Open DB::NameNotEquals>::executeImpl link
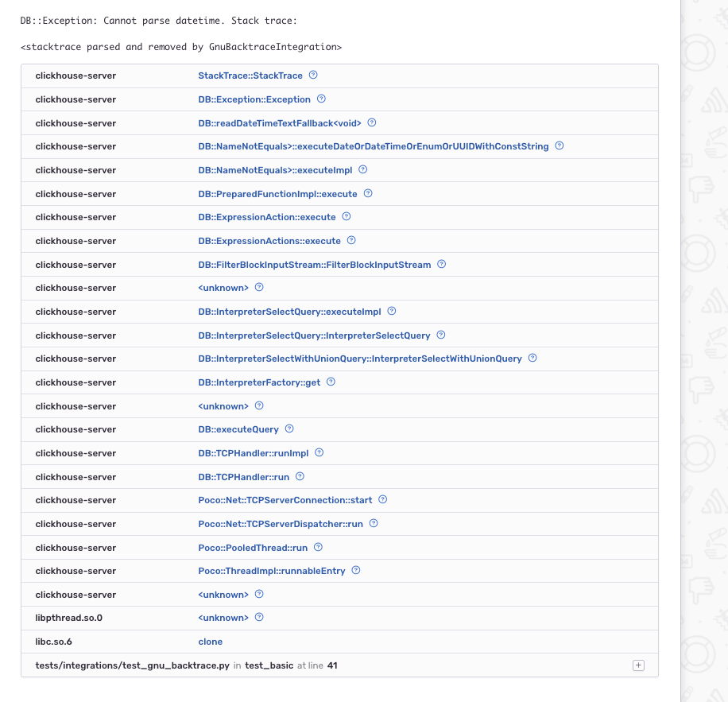The width and height of the screenshot is (728, 702). tap(275, 170)
